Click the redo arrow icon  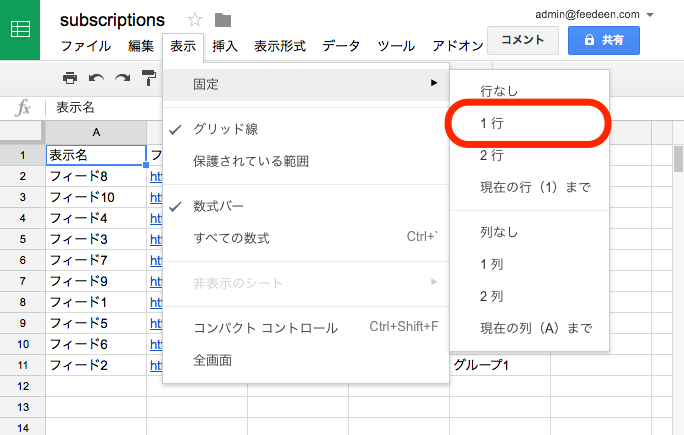point(123,79)
